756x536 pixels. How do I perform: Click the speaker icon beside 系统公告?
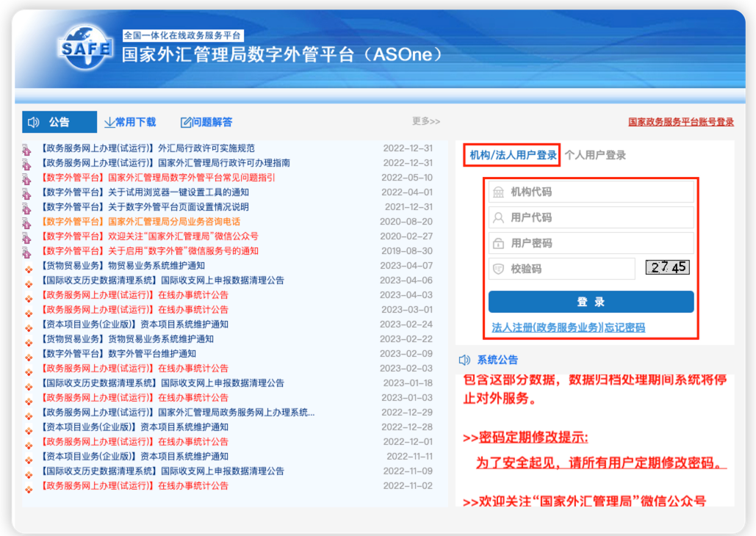(464, 360)
